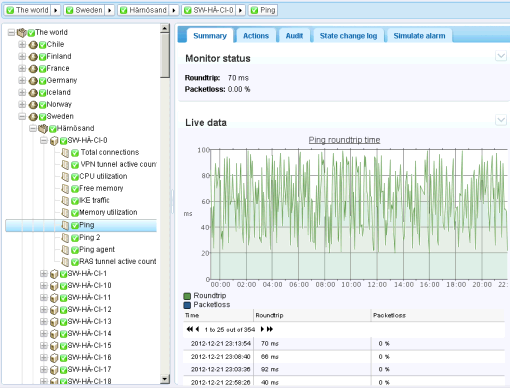This screenshot has height=388, width=510.
Task: Click the green status check of Free memory
Action: tap(75, 189)
